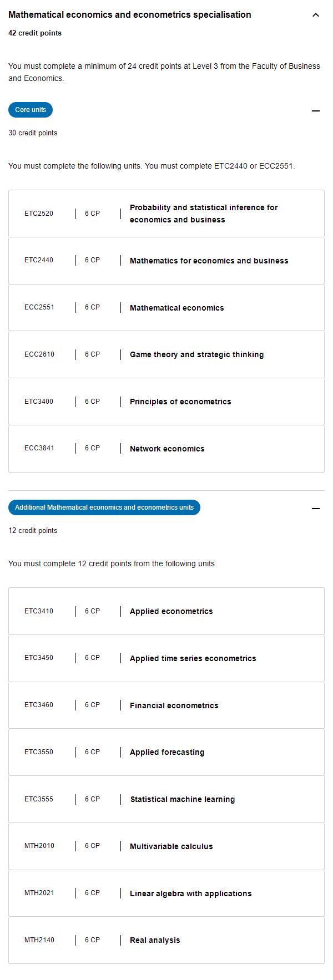
Task: Open ETC2520 Probability and statistical inference unit
Action: pyautogui.click(x=167, y=214)
